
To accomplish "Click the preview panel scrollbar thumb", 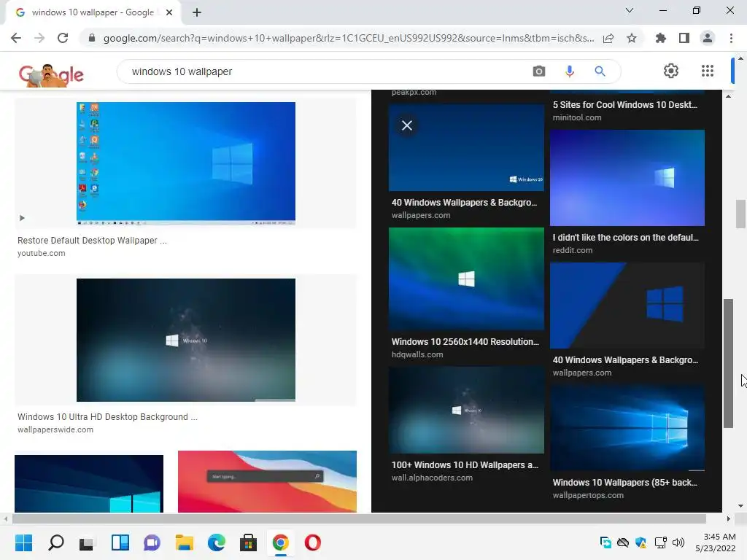I will coord(728,363).
